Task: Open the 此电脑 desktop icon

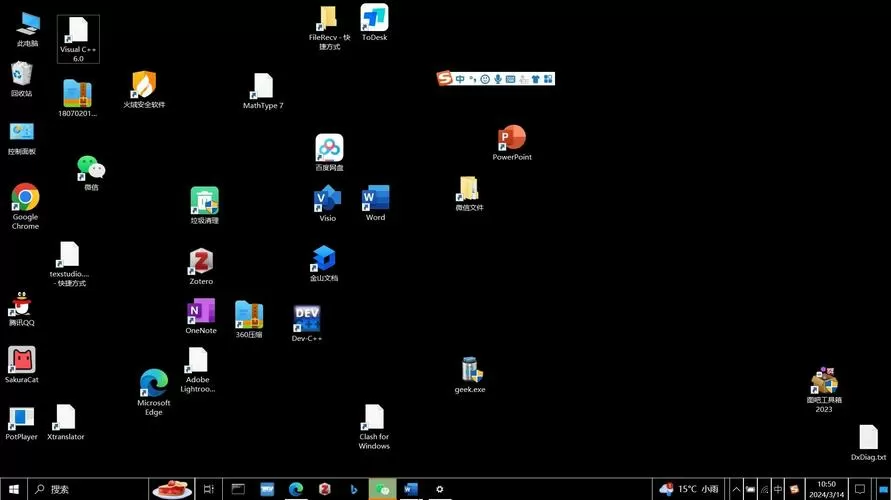Action: 27,29
